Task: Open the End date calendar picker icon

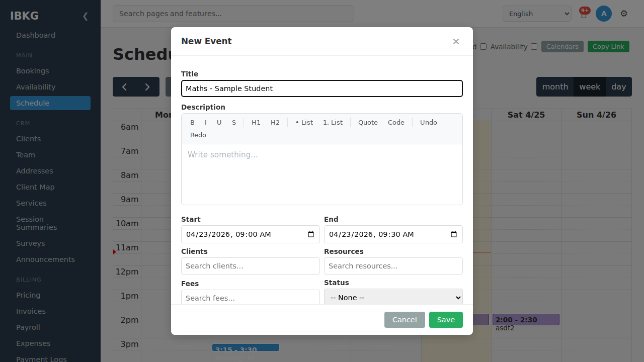Action: pyautogui.click(x=454, y=234)
